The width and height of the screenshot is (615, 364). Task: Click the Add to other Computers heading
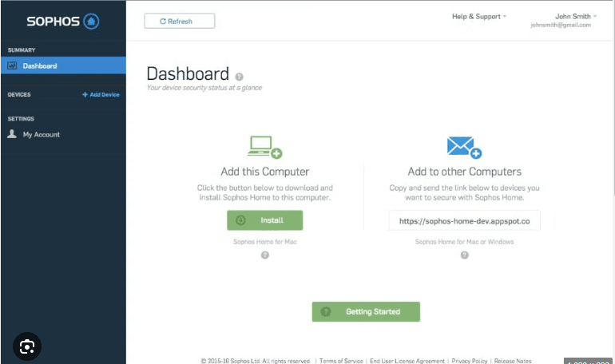(x=464, y=172)
